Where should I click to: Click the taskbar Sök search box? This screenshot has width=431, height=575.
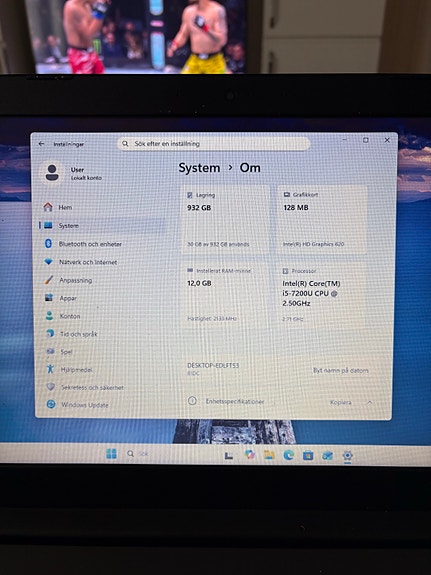pos(138,454)
